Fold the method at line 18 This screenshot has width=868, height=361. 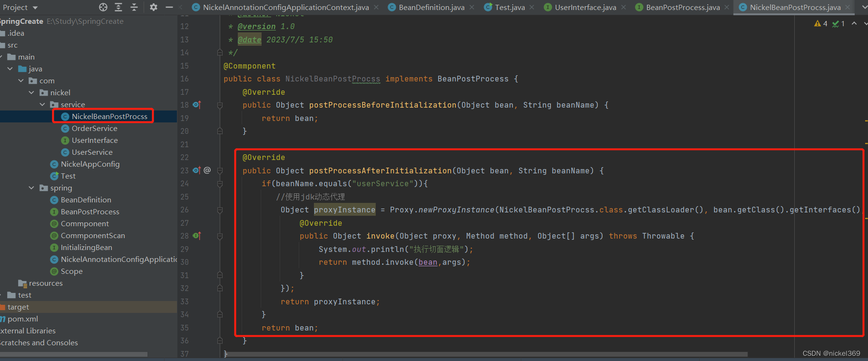220,105
